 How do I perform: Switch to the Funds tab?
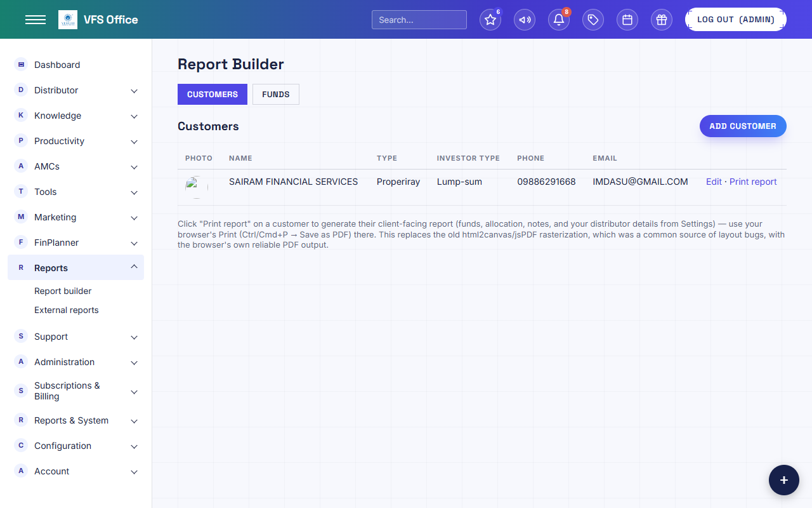click(x=276, y=94)
